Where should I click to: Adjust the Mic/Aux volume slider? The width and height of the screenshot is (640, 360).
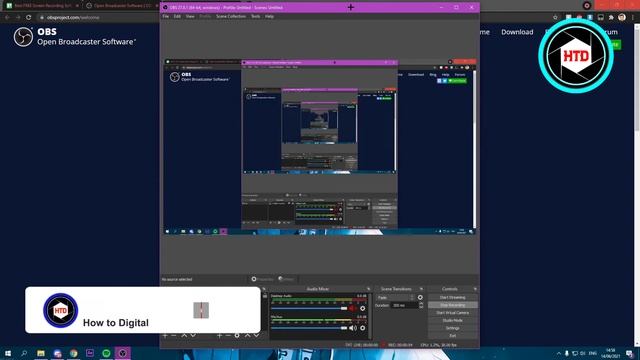309,328
